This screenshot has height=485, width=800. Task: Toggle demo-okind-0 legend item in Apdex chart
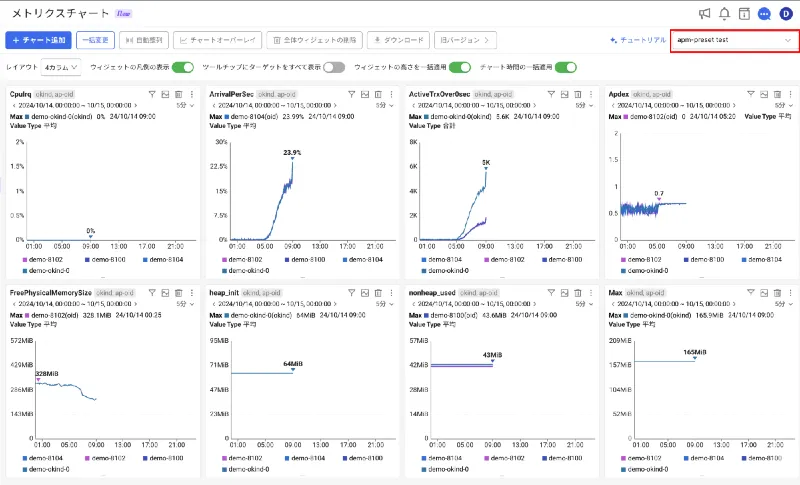(644, 271)
